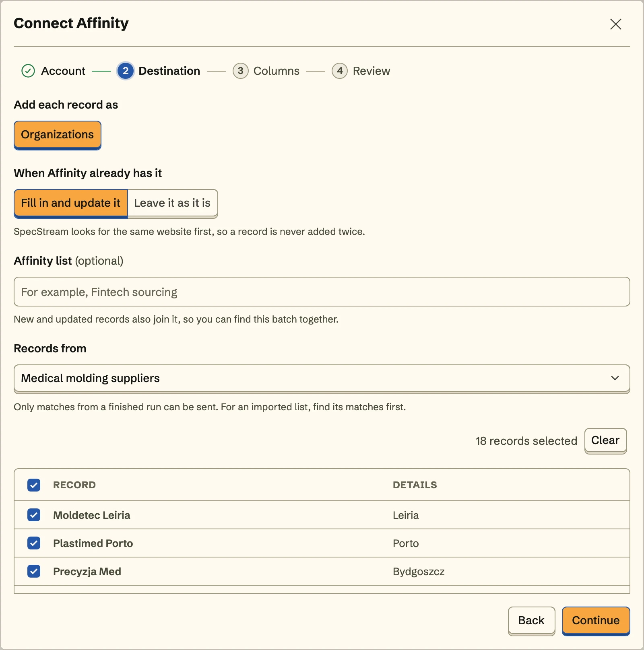644x650 pixels.
Task: Toggle the select-all records checkbox
Action: coord(34,485)
